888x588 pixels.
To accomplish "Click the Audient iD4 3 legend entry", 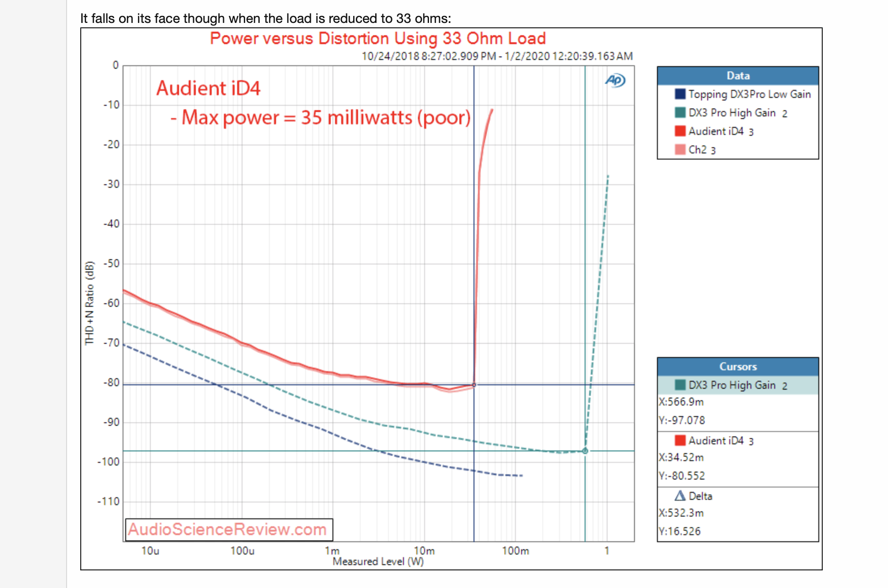I will (714, 131).
